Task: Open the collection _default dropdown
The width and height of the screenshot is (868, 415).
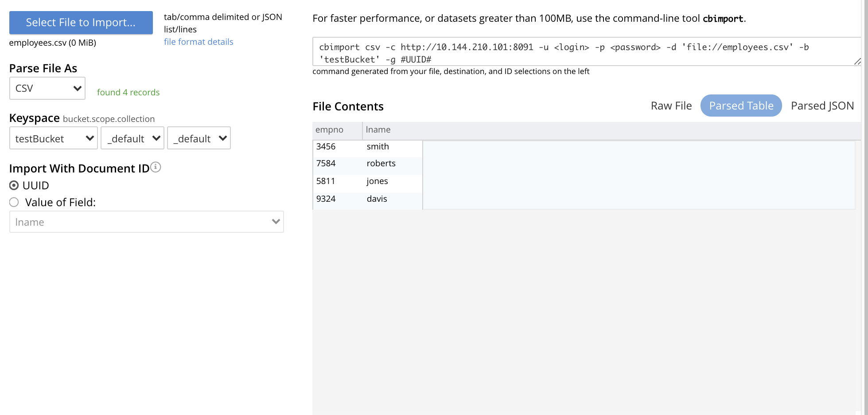Action: click(x=199, y=138)
